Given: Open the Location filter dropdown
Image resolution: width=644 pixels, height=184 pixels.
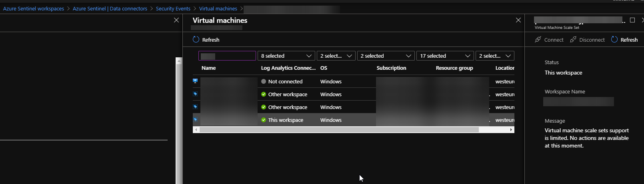Looking at the screenshot, I should point(495,56).
